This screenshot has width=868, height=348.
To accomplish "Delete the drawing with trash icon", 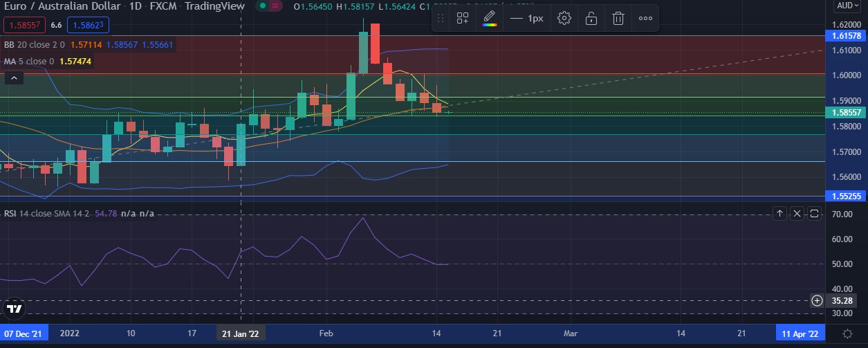I will [618, 19].
